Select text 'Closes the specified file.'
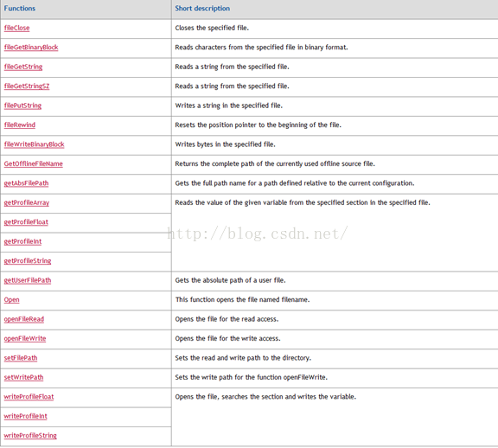 click(x=212, y=28)
